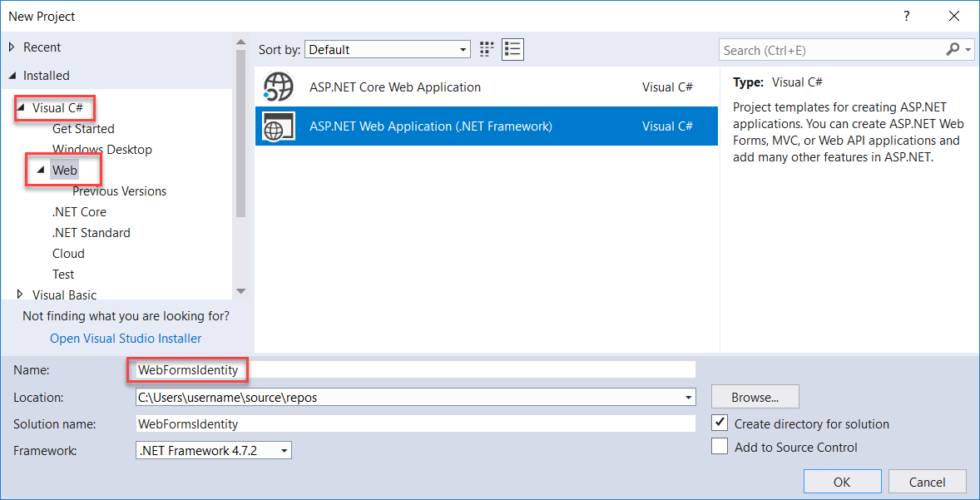The width and height of the screenshot is (980, 500).
Task: Click the Name input field
Action: (333, 369)
